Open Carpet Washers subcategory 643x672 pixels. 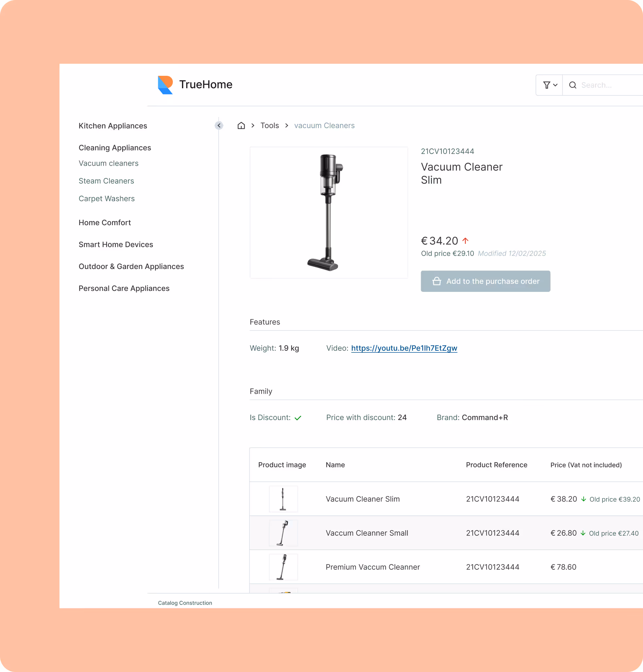pyautogui.click(x=107, y=199)
